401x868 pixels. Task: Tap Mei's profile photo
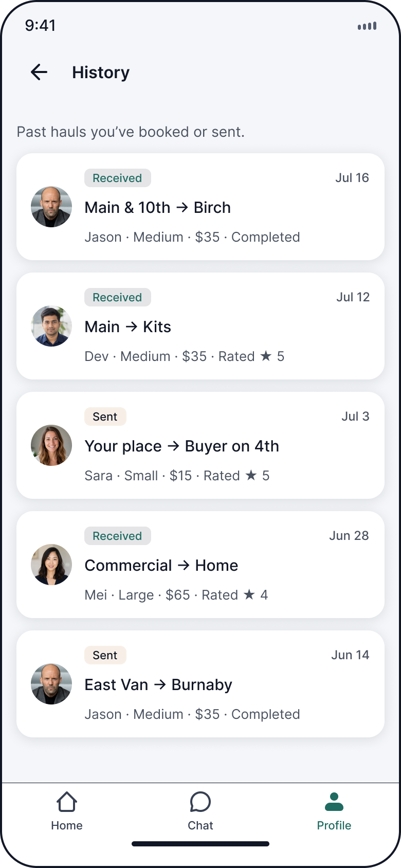[x=51, y=565]
